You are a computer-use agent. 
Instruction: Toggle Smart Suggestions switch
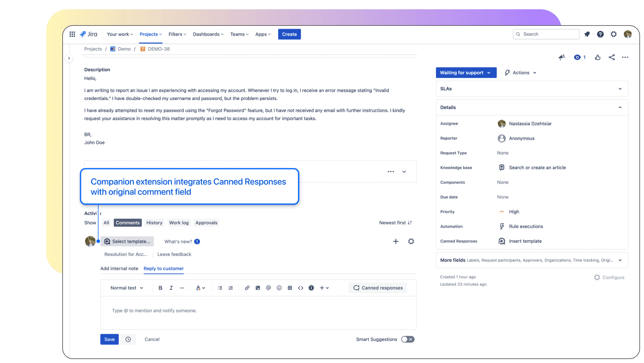[407, 339]
